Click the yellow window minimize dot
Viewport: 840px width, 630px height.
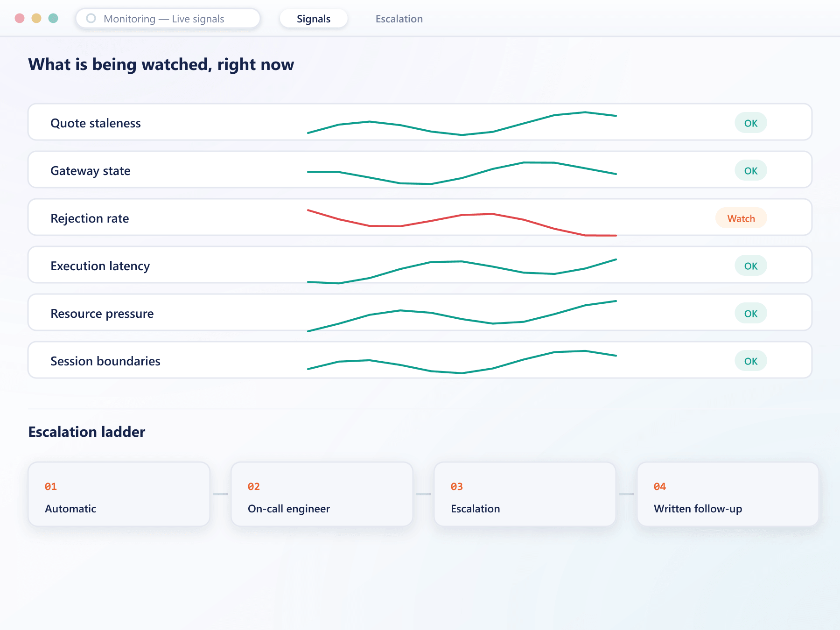point(36,18)
